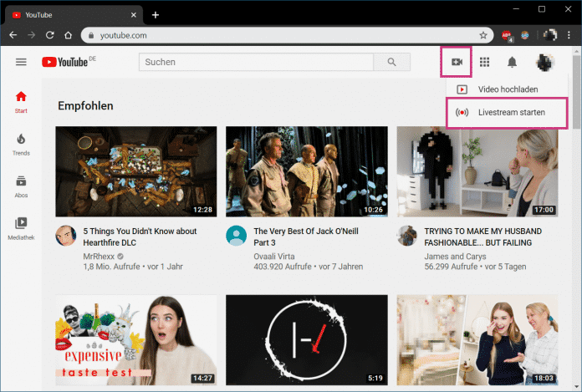Play the Hearthfire DLC video thumbnail

[135, 171]
